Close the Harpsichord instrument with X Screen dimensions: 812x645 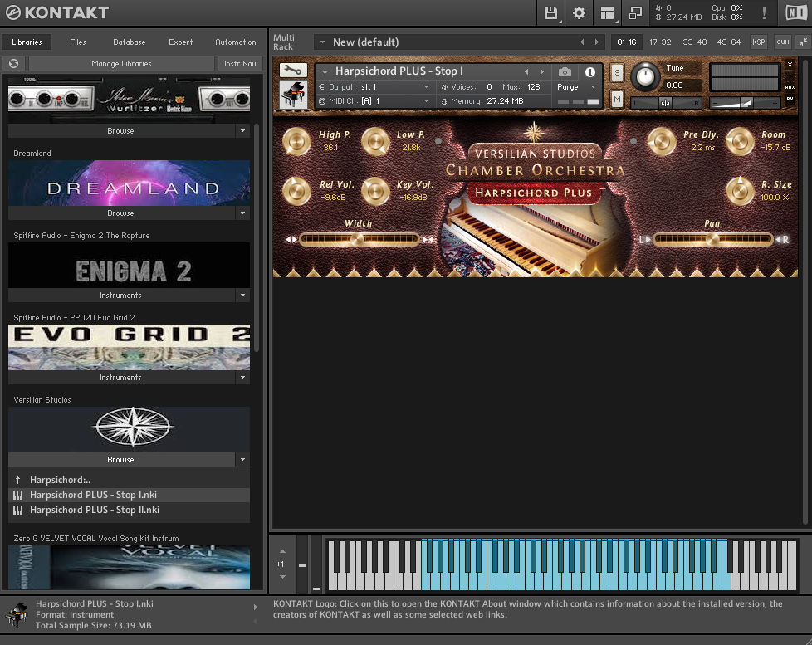(x=790, y=65)
